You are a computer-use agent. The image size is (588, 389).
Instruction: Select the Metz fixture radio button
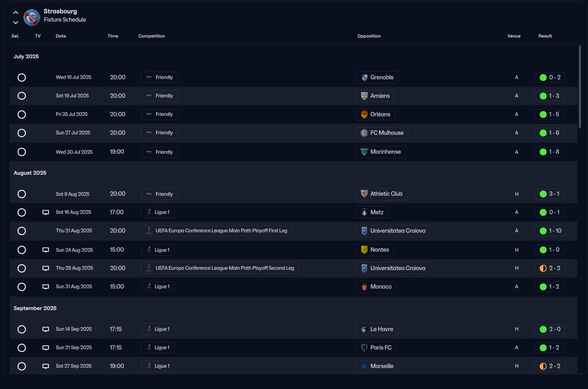[x=22, y=213]
